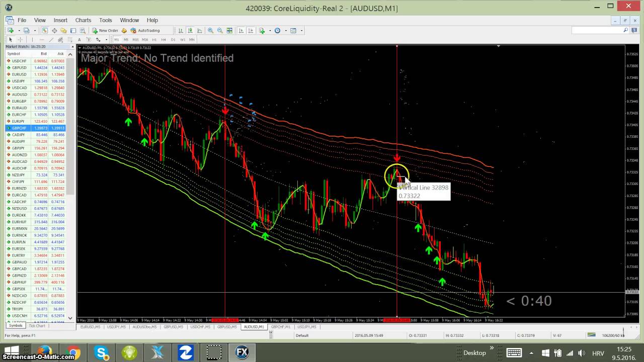Open the chart periods clock icon
Viewport: 644px width, 362px height.
(277, 31)
